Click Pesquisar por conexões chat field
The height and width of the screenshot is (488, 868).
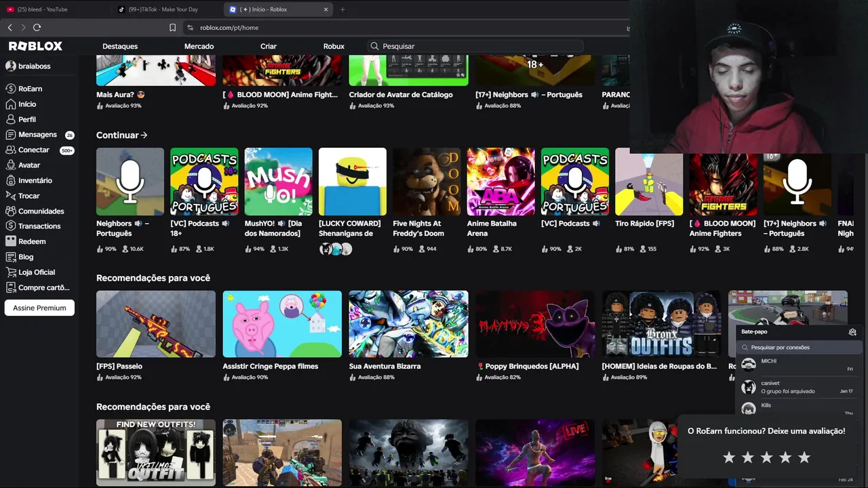[798, 347]
